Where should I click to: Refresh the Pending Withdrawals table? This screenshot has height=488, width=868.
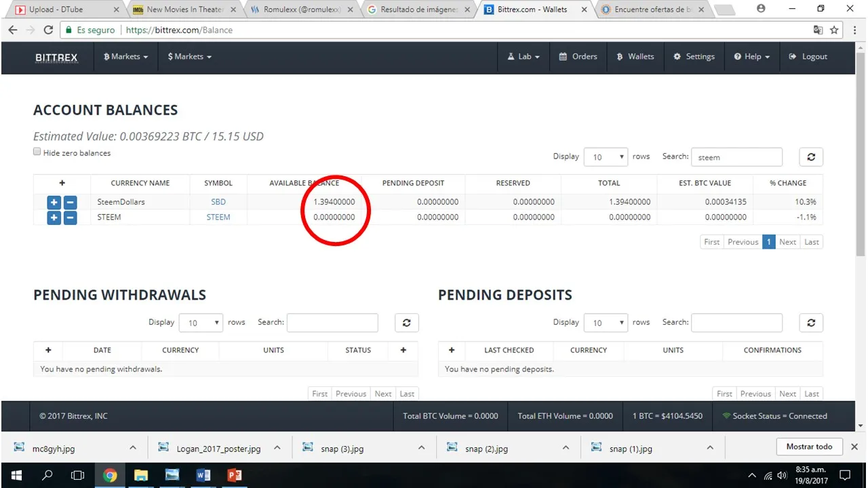tap(406, 323)
